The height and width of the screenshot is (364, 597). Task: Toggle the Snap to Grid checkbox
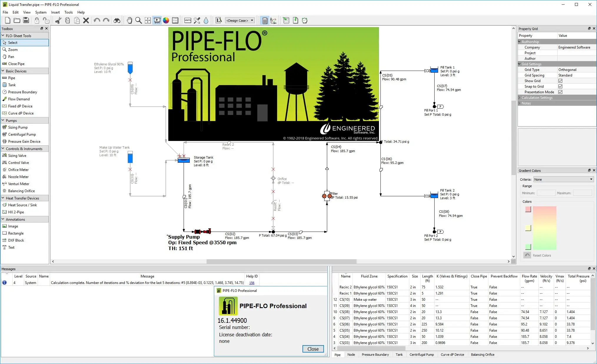(x=560, y=87)
